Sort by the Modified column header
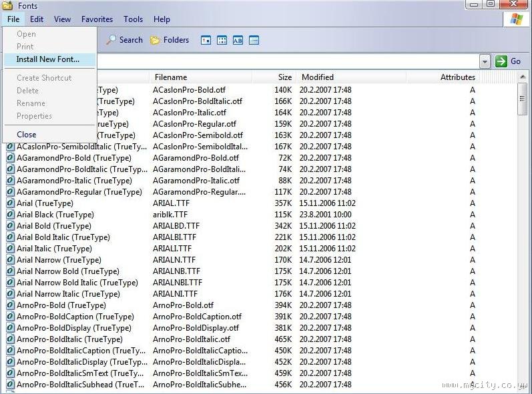Screen dimensions: 532x394 coord(351,77)
